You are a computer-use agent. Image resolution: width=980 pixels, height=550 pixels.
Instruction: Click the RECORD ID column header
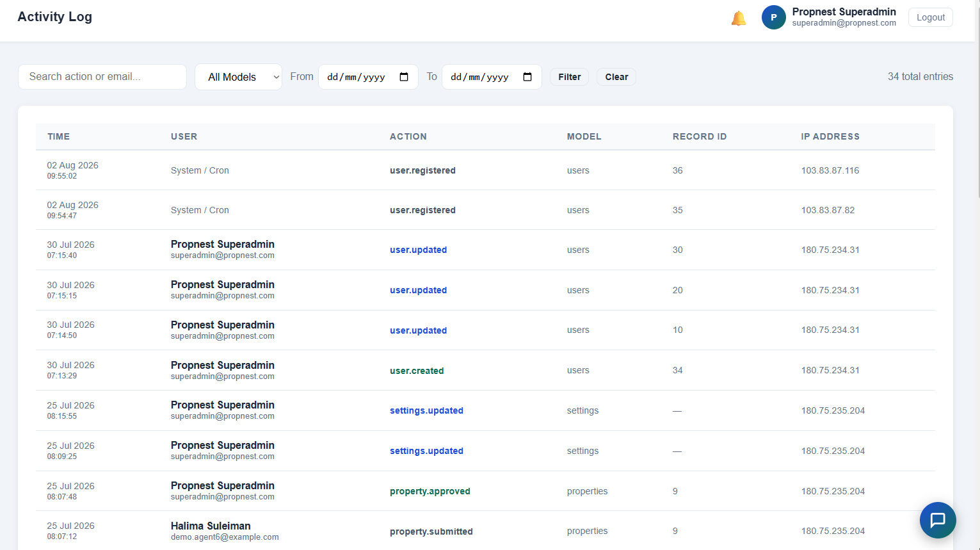click(x=700, y=136)
